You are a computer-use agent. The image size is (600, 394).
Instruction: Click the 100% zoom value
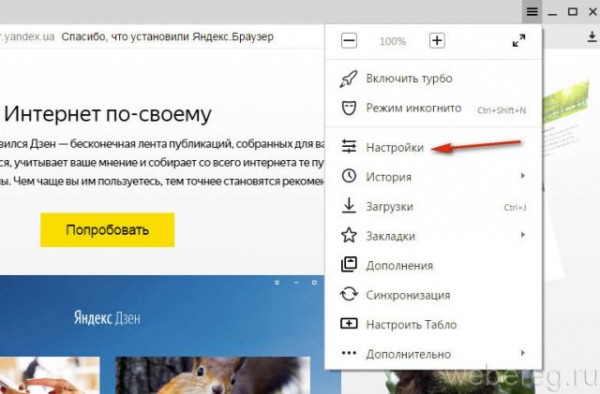(393, 41)
